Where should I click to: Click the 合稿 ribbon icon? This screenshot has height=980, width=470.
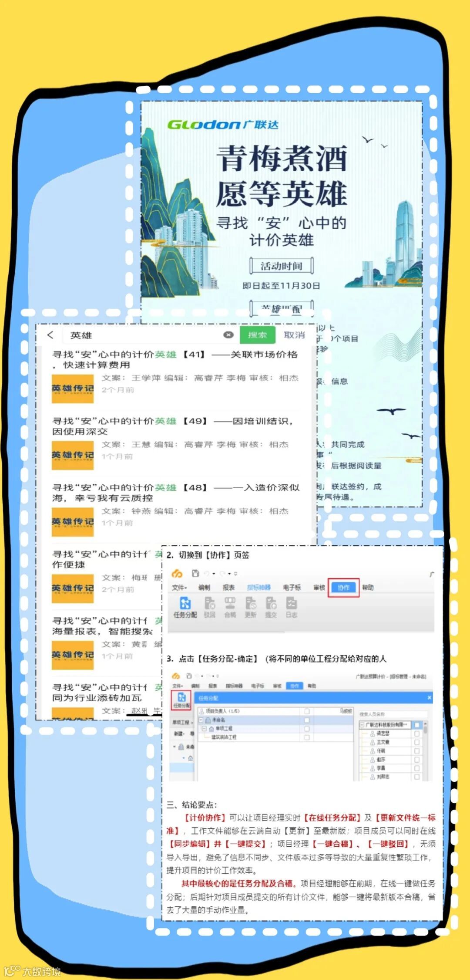230,607
